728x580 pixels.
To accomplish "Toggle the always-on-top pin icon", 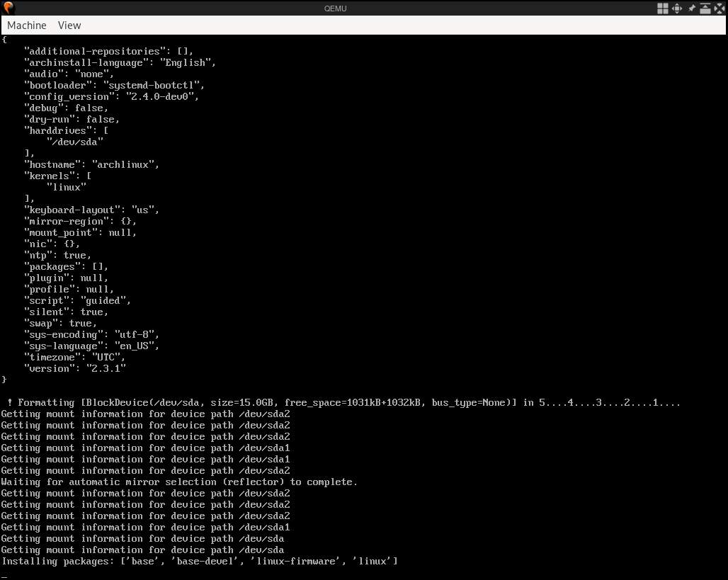I will coord(690,8).
